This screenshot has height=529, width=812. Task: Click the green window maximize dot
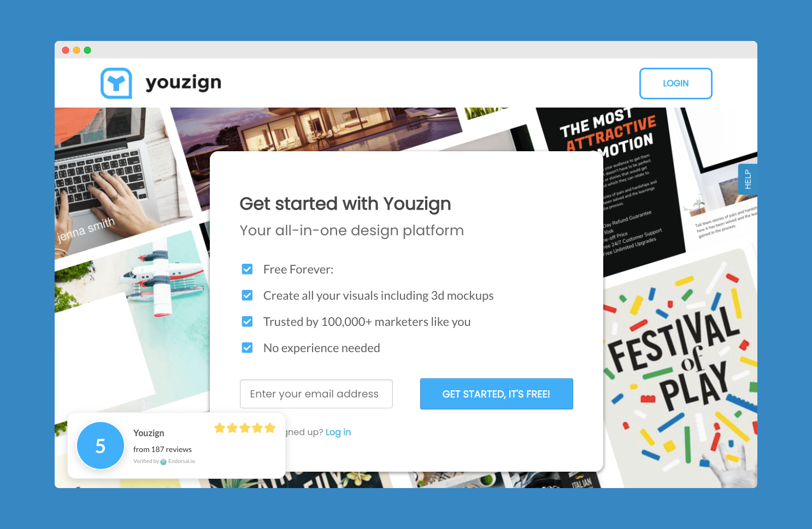(x=87, y=50)
